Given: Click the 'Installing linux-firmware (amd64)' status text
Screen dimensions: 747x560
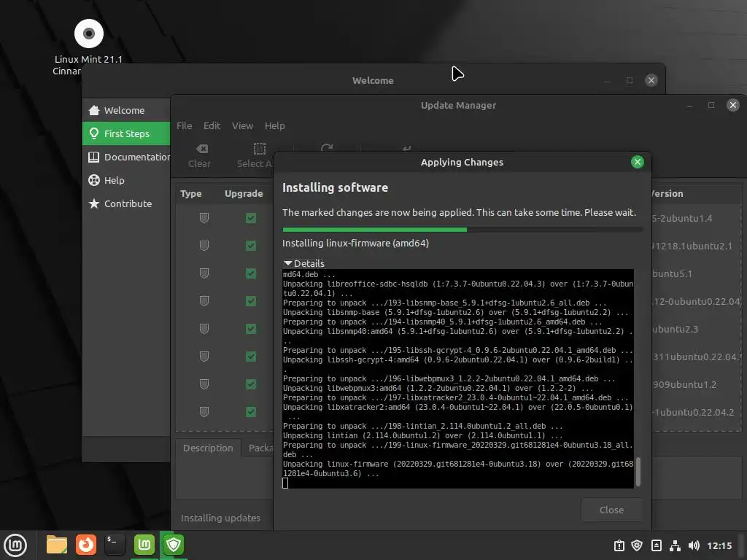Looking at the screenshot, I should (x=355, y=243).
